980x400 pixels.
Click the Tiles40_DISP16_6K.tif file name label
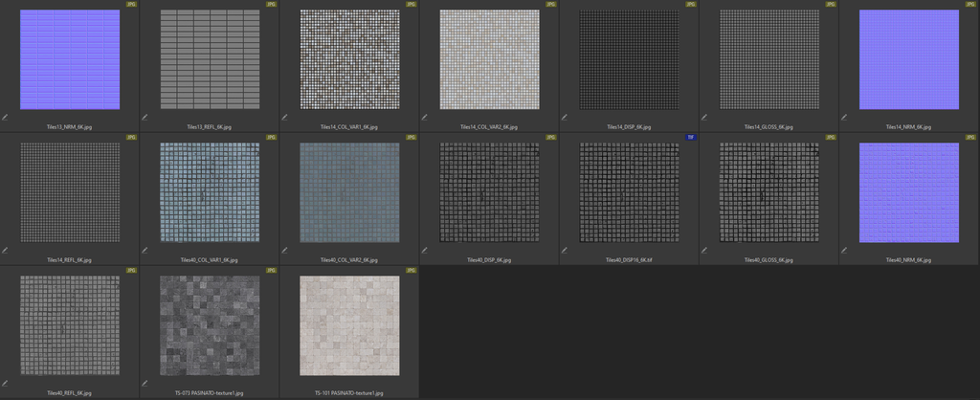pyautogui.click(x=629, y=259)
